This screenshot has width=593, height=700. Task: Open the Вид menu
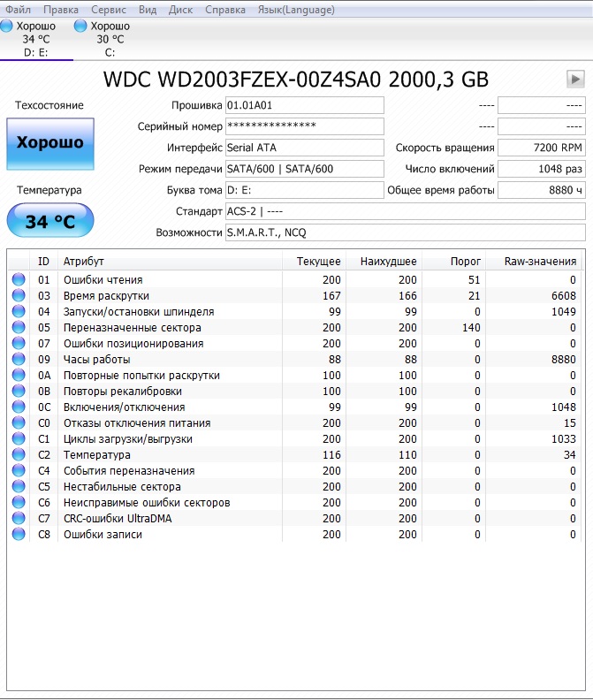pos(148,10)
